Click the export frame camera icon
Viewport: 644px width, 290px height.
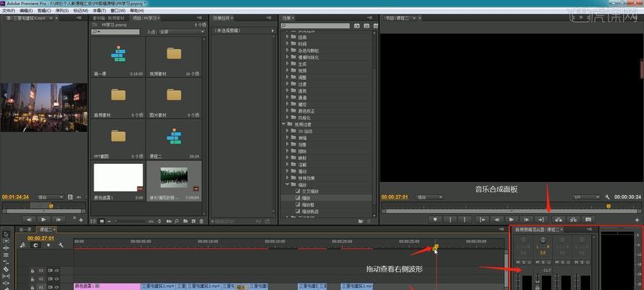(588, 219)
